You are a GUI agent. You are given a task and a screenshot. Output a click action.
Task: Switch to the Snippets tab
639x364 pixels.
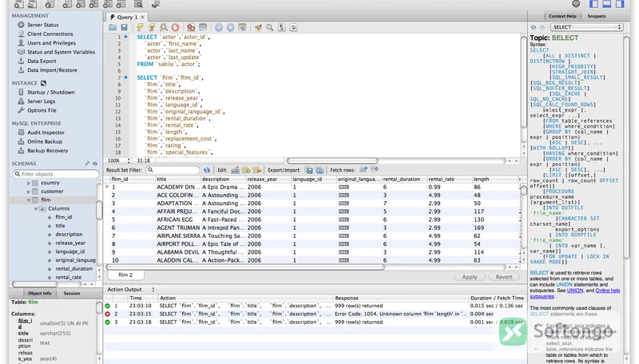point(597,16)
